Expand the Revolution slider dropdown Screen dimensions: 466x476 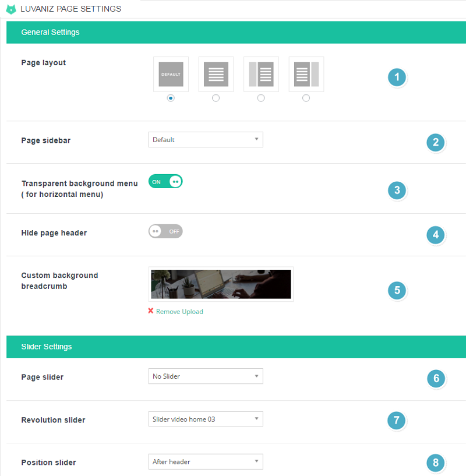coord(206,419)
